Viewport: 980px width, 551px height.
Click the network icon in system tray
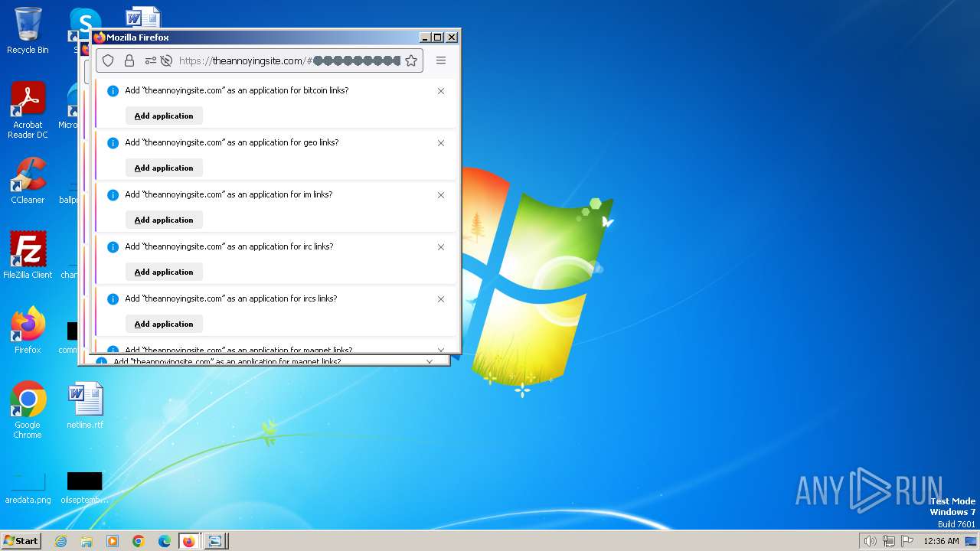tap(889, 541)
